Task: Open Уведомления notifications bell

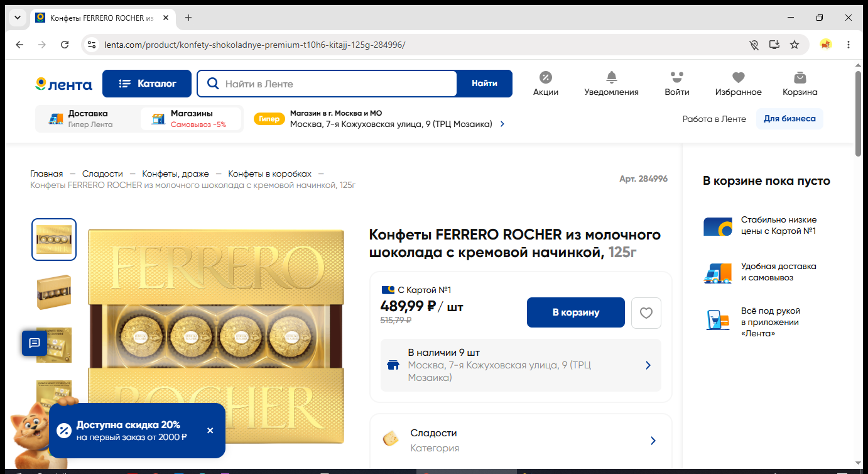Action: 611,84
